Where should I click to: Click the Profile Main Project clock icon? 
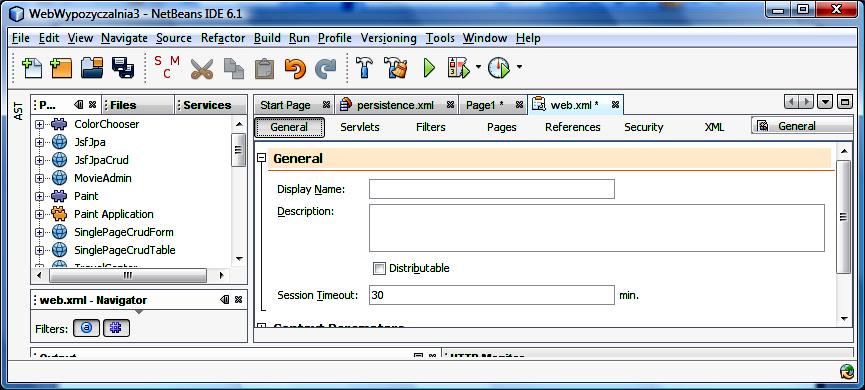(x=499, y=68)
